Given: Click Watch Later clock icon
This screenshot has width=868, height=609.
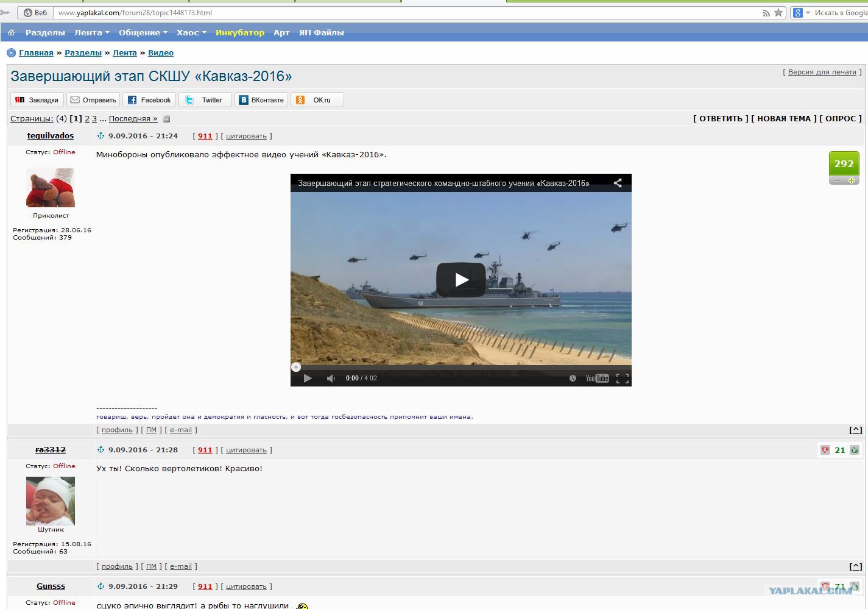Looking at the screenshot, I should pos(573,379).
